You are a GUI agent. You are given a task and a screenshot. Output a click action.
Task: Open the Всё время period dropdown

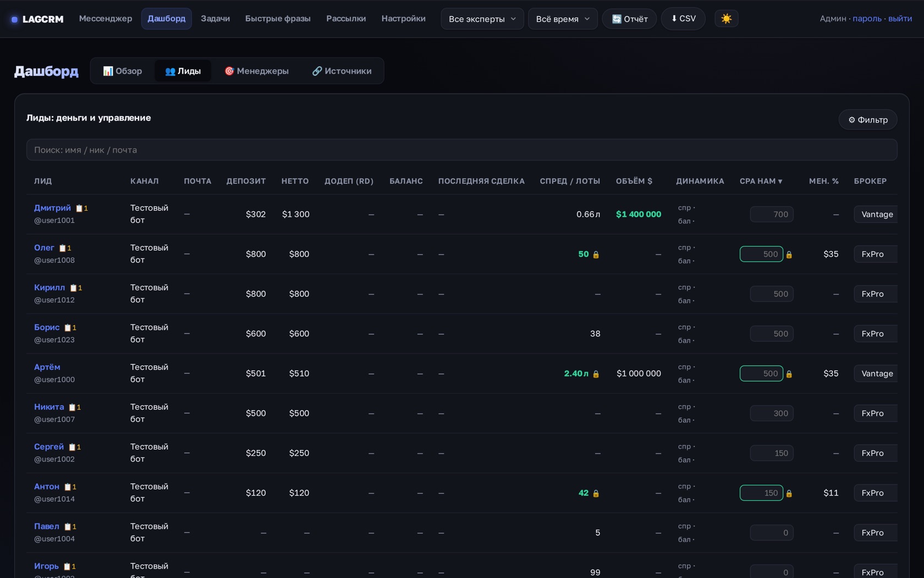coord(563,19)
